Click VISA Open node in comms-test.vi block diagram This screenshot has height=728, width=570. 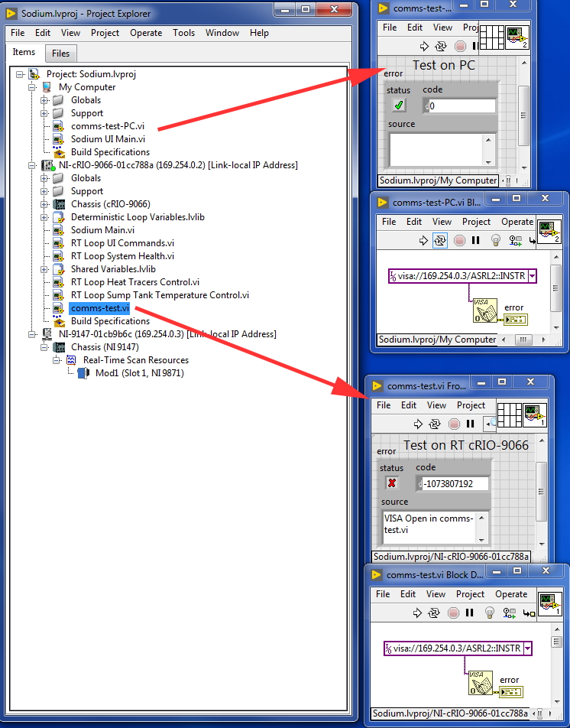point(481,682)
